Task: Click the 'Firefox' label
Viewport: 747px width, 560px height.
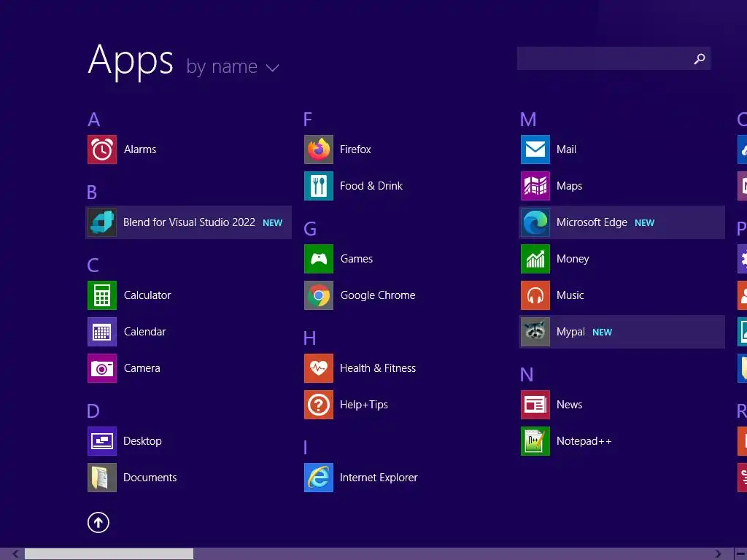Action: [x=355, y=149]
